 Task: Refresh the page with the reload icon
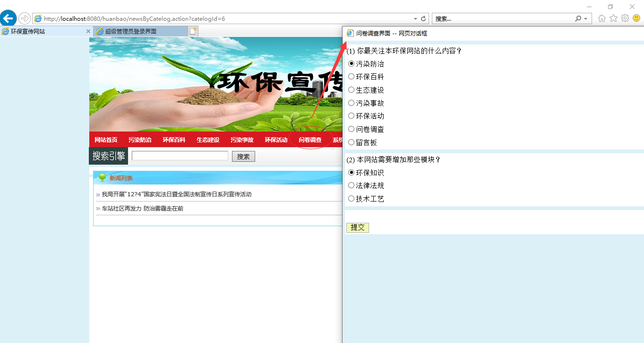pos(423,18)
